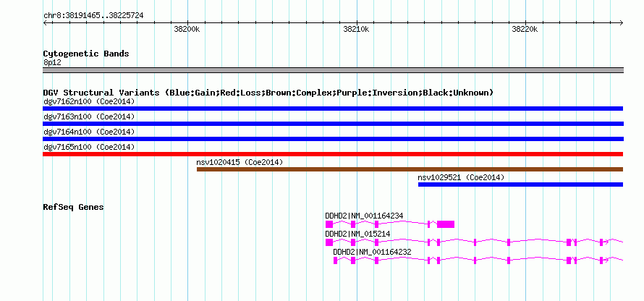Click the 38200k ruler tick label

click(187, 29)
